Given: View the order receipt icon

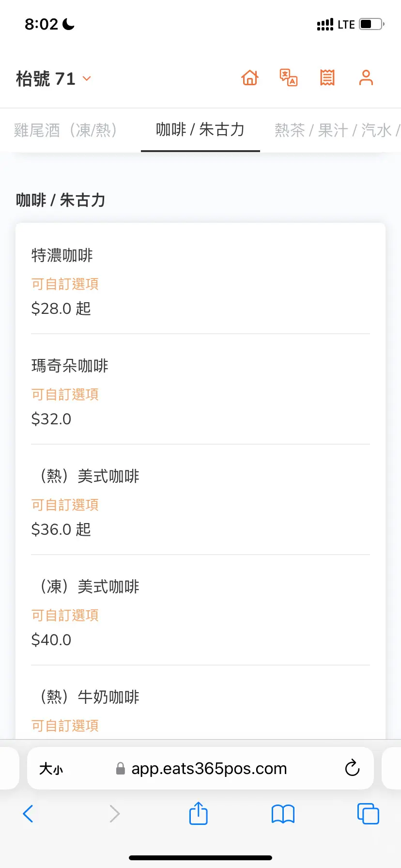Looking at the screenshot, I should (x=327, y=77).
